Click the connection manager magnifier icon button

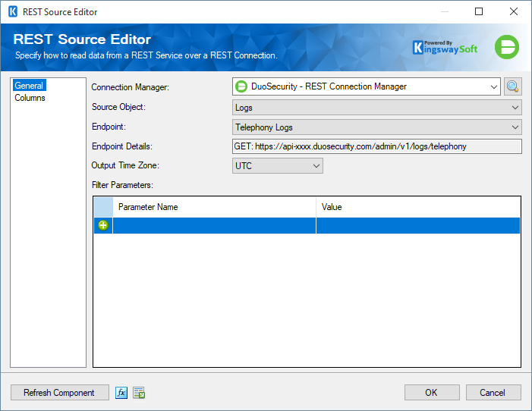[512, 86]
